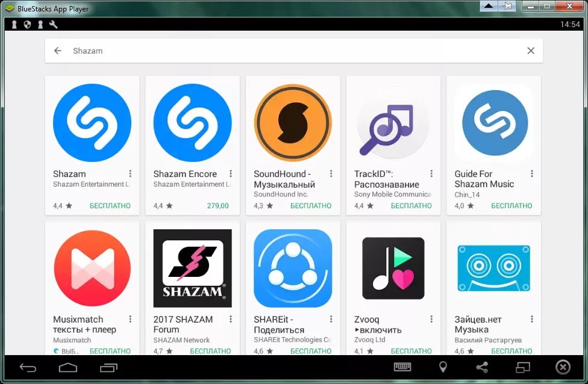The height and width of the screenshot is (384, 588).
Task: Click the BlueStacks title bar up-arrow button
Action: click(489, 6)
